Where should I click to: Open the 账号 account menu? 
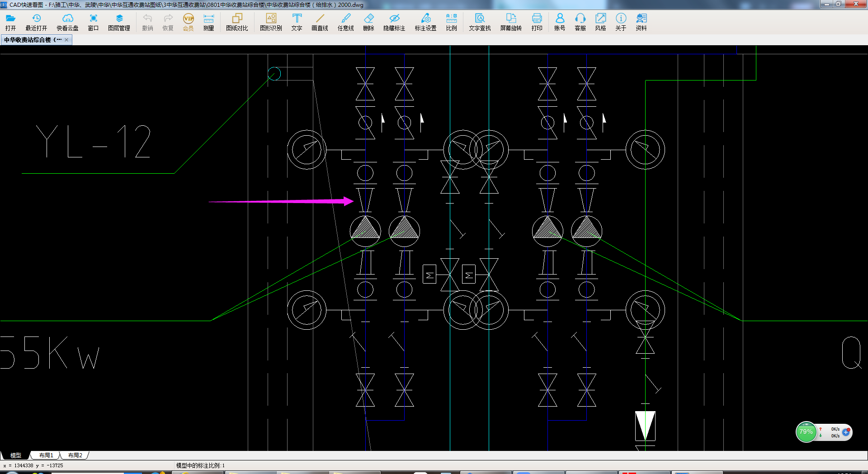[x=560, y=22]
